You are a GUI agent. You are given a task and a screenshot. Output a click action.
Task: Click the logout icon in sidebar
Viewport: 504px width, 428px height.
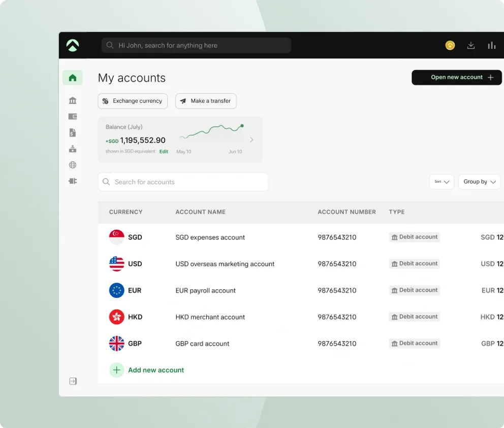(x=73, y=381)
